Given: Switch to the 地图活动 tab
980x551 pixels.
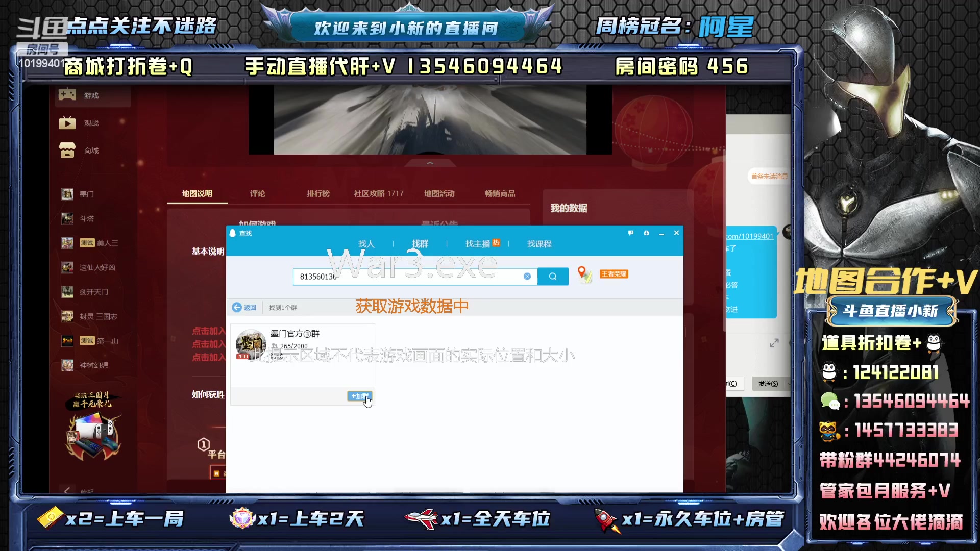Looking at the screenshot, I should point(439,194).
